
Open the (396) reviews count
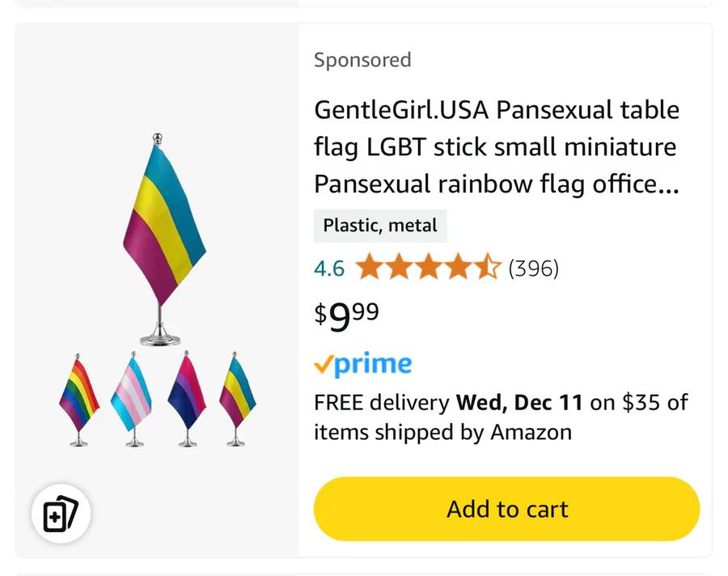533,268
